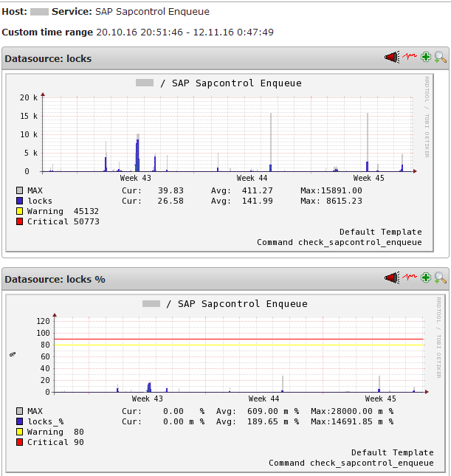Screen dimensions: 451x476
Task: Click 'Avg: 609.00 m %' value
Action: click(x=258, y=411)
